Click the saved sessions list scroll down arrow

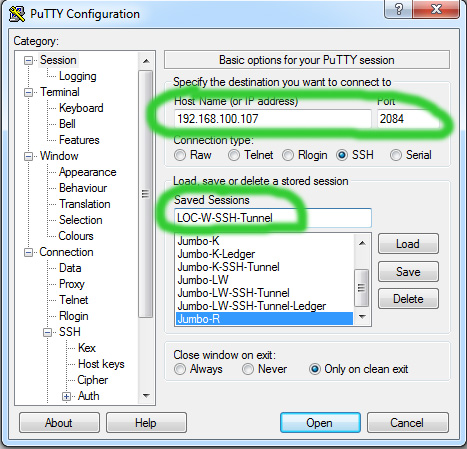pos(362,317)
